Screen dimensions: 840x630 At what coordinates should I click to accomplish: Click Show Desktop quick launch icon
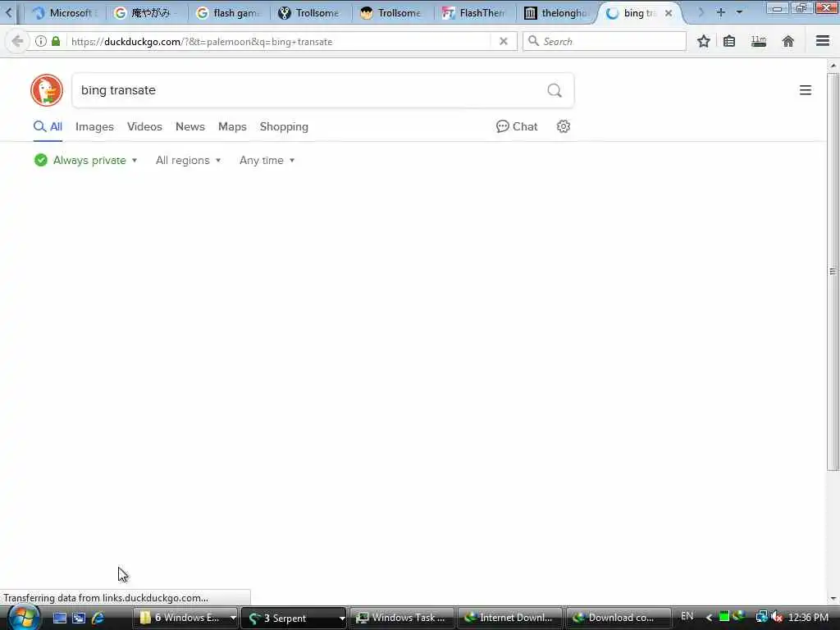click(x=59, y=618)
